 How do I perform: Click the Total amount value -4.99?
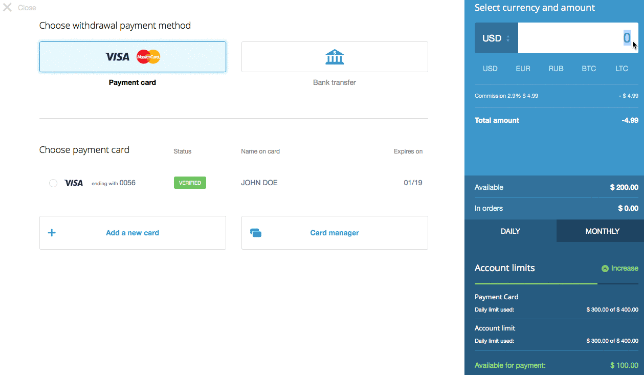click(630, 120)
